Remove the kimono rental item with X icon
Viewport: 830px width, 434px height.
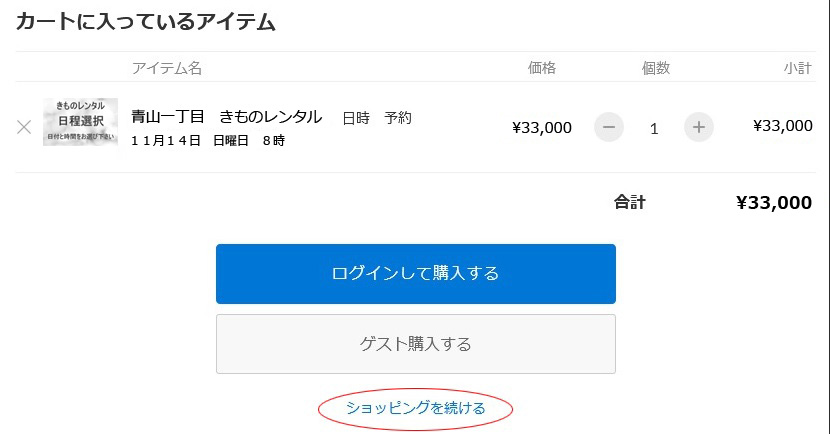click(x=24, y=127)
